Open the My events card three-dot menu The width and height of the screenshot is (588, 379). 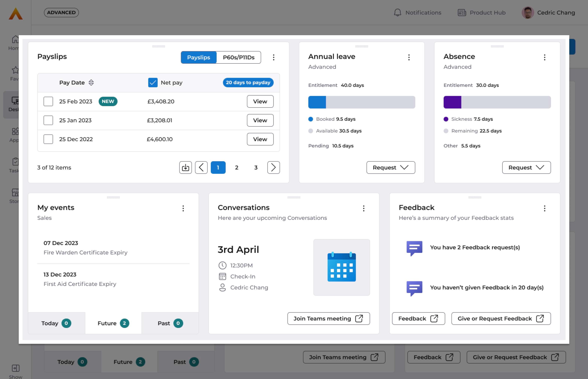[x=183, y=208]
